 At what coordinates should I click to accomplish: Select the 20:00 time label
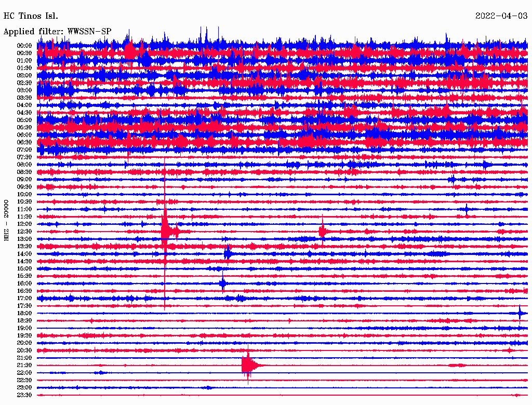click(x=24, y=343)
